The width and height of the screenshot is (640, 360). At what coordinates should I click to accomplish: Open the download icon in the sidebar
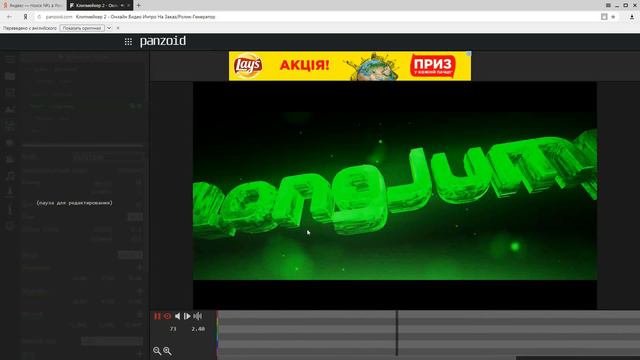tap(10, 192)
